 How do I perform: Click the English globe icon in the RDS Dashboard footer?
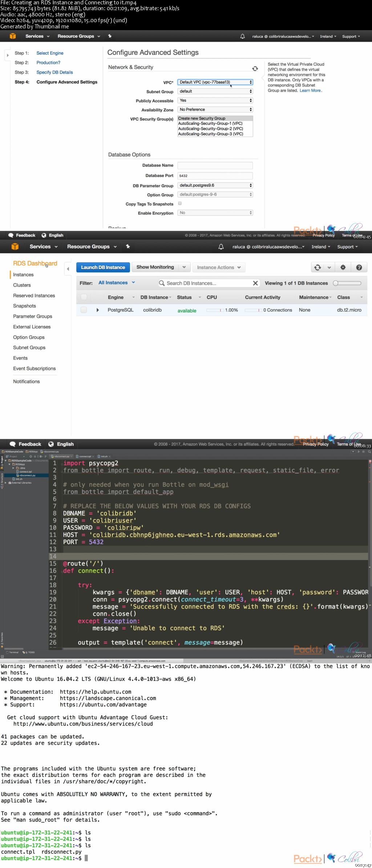51,444
